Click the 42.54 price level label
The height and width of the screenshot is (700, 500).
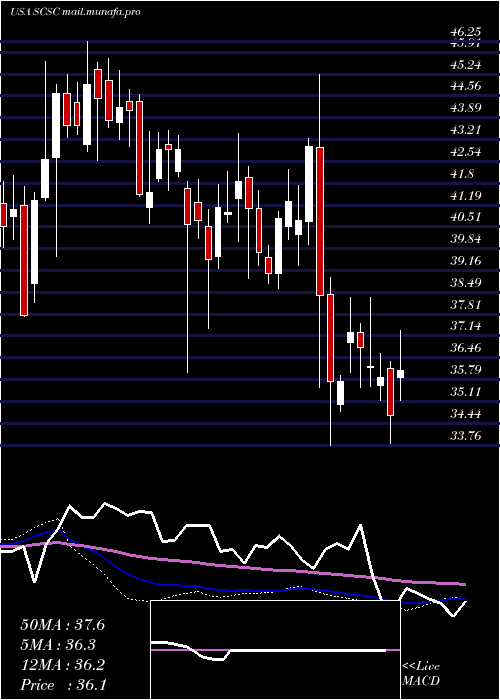coord(466,152)
